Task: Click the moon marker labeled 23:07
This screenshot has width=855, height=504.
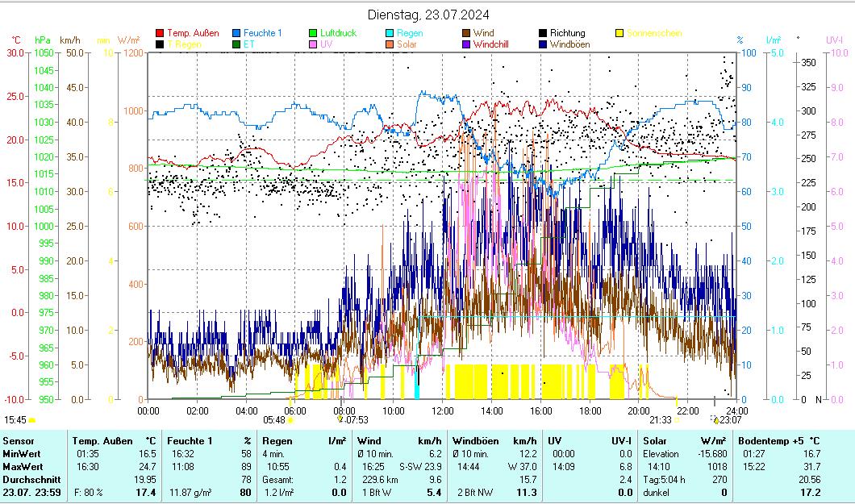Action: [715, 420]
